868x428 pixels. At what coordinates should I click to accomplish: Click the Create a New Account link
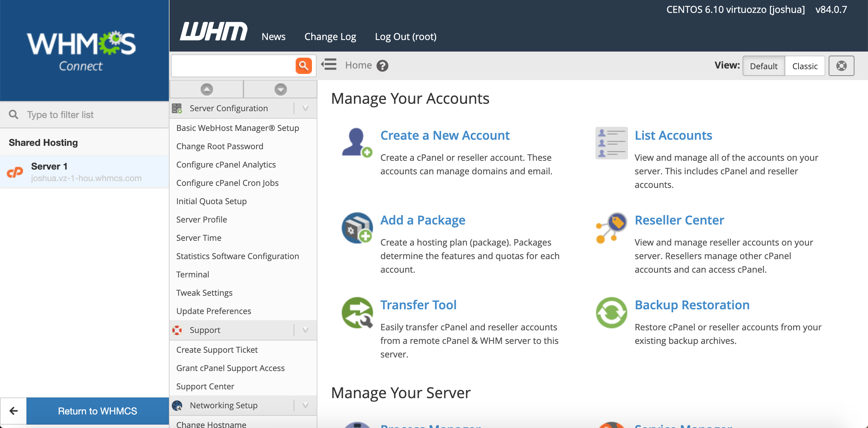445,135
